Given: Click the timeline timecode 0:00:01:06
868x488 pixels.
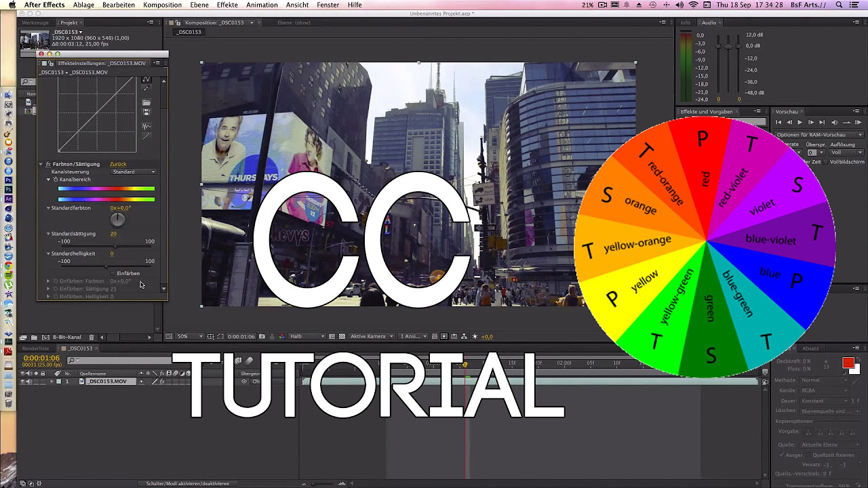Looking at the screenshot, I should (41, 358).
